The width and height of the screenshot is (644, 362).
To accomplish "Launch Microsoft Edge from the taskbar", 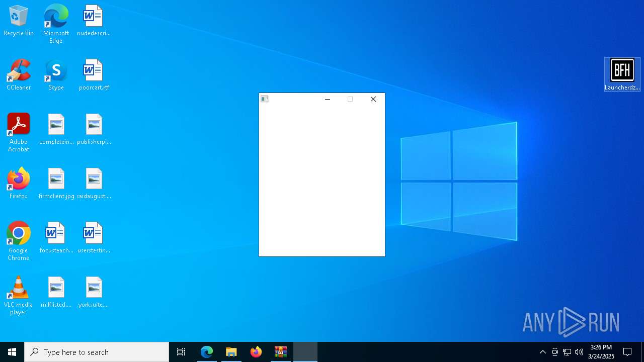I will pyautogui.click(x=207, y=352).
